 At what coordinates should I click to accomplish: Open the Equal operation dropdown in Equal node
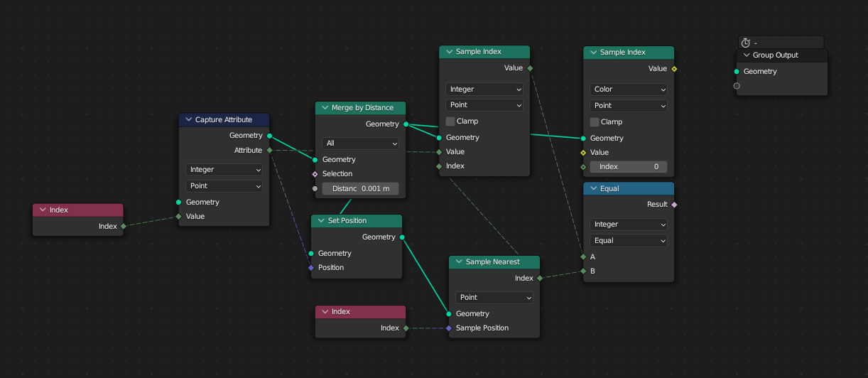[x=629, y=241]
